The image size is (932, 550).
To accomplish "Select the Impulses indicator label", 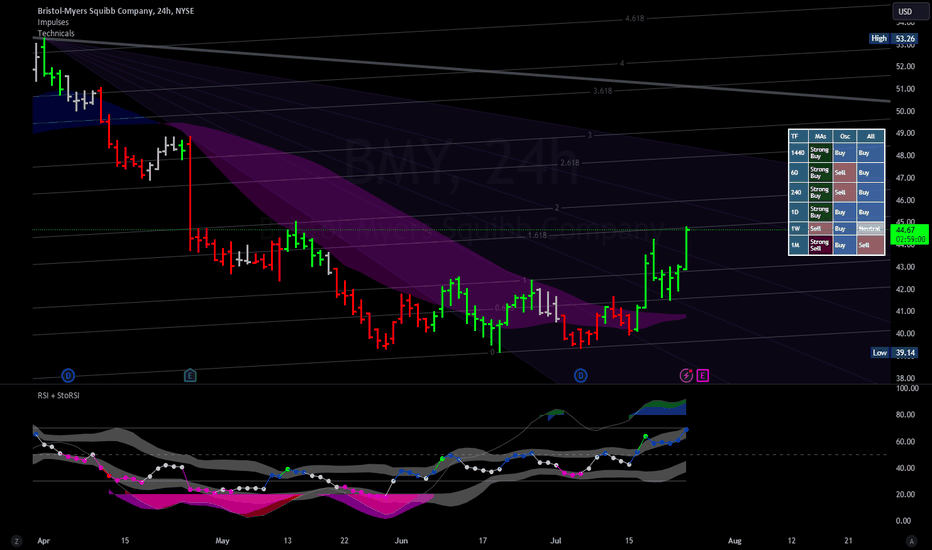I will click(x=53, y=22).
